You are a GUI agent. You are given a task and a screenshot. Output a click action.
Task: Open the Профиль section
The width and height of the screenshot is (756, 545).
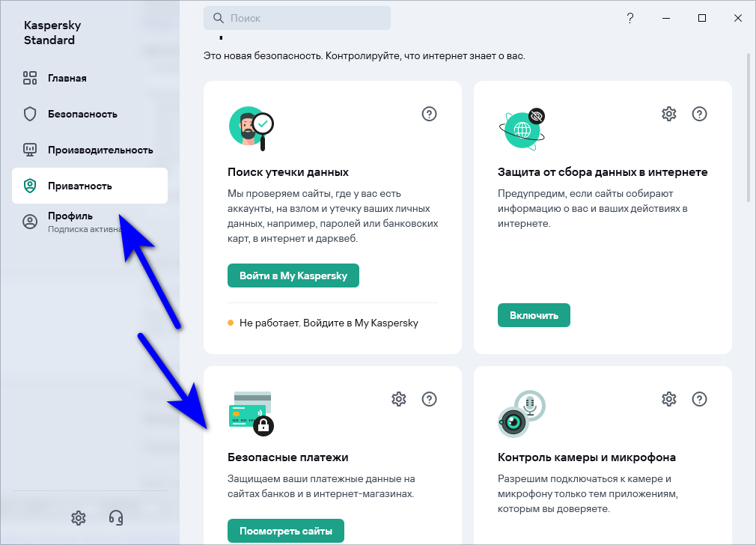[90, 222]
